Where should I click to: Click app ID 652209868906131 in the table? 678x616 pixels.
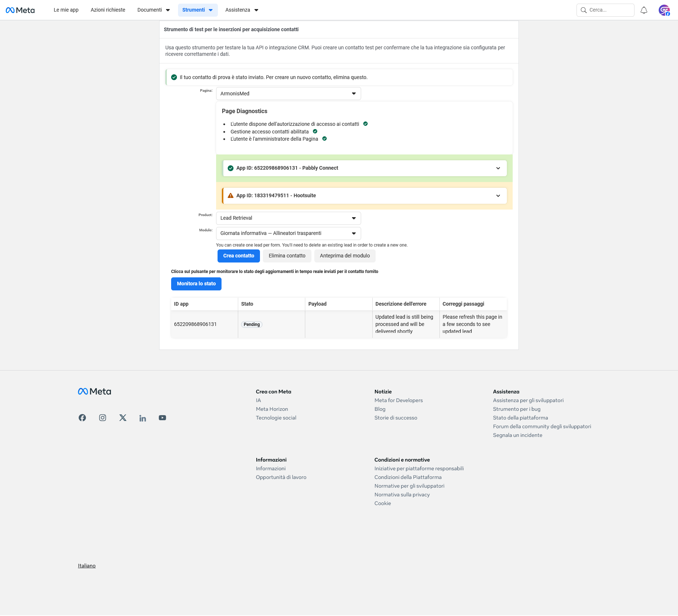coord(195,324)
